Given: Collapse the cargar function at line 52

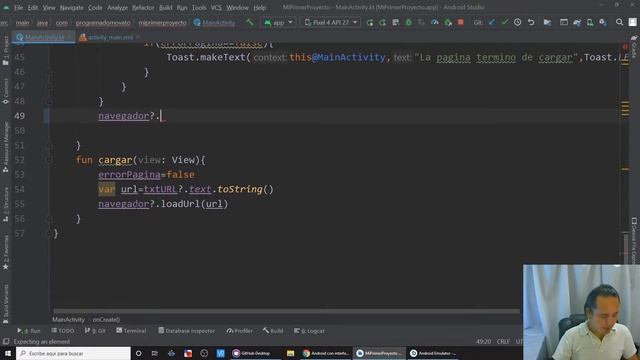Looking at the screenshot, I should click(49, 160).
